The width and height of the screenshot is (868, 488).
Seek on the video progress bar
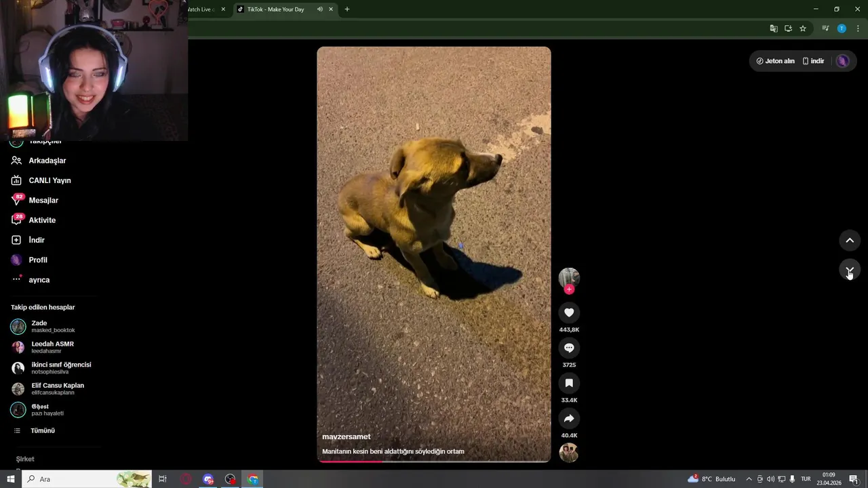click(434, 462)
